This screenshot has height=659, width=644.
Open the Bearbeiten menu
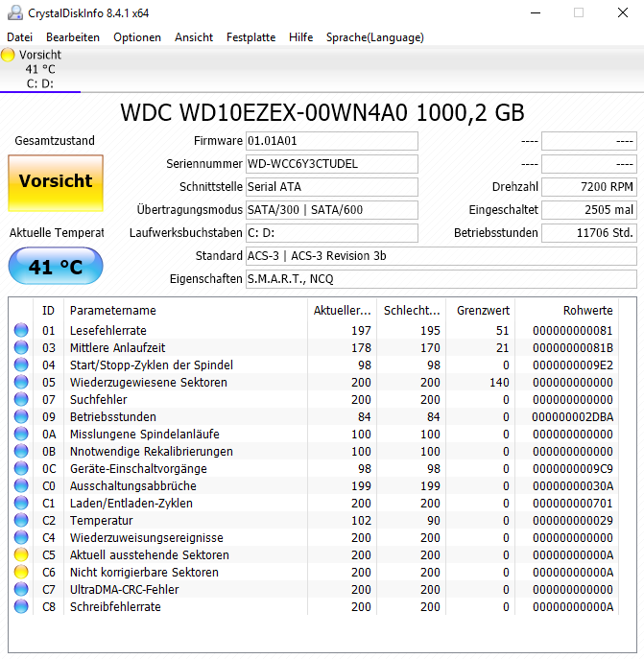[73, 37]
